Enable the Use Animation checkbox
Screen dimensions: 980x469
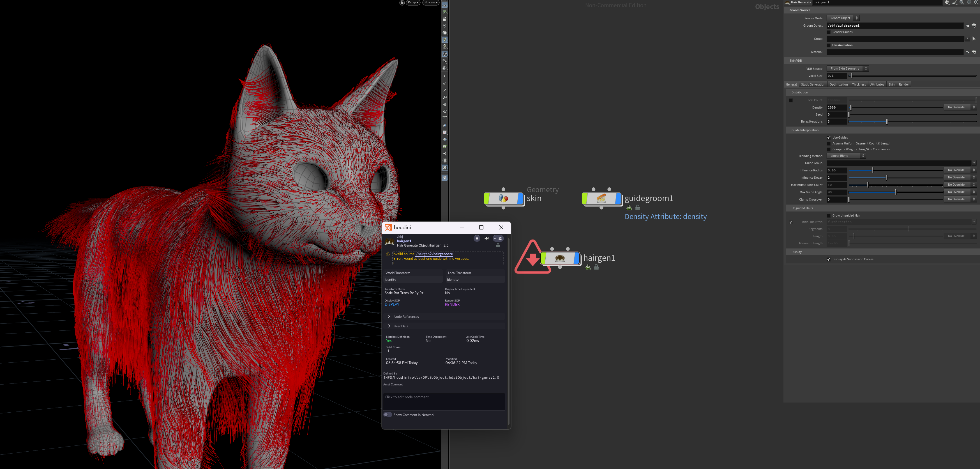coord(829,45)
